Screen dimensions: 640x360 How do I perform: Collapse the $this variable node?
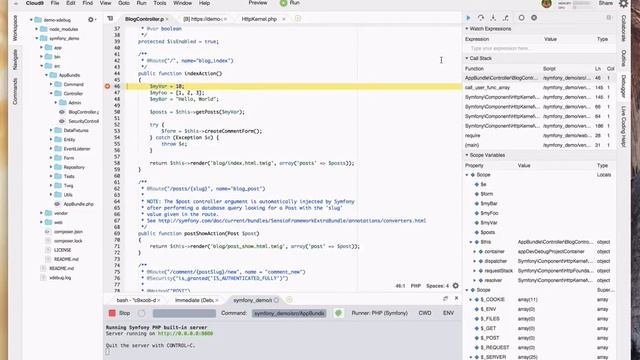471,242
